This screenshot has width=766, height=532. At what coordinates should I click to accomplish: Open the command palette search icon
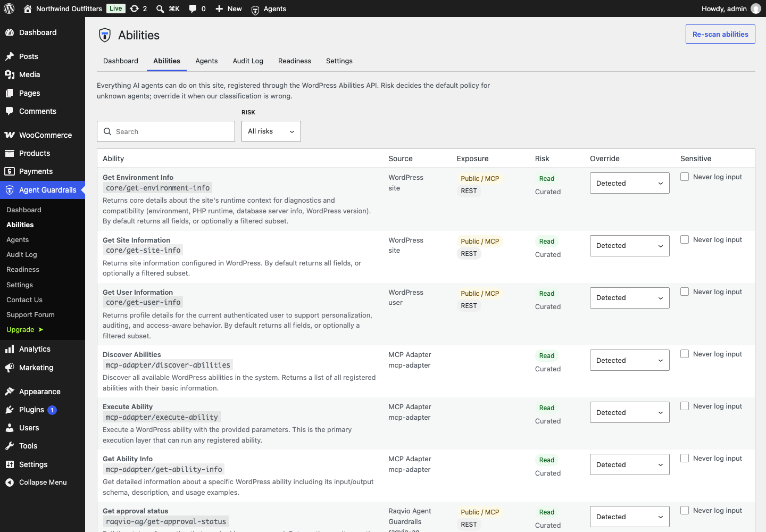pos(160,9)
